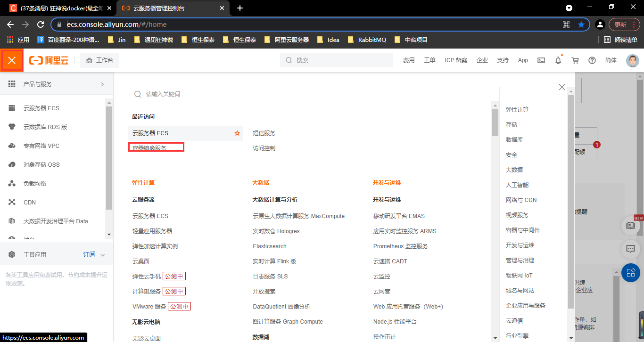The width and height of the screenshot is (644, 342).
Task: Switch language via 简体
Action: 611,60
